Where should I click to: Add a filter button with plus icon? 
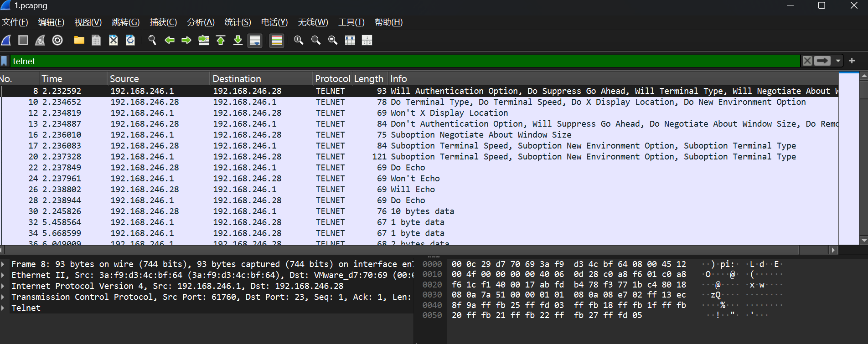coord(852,61)
